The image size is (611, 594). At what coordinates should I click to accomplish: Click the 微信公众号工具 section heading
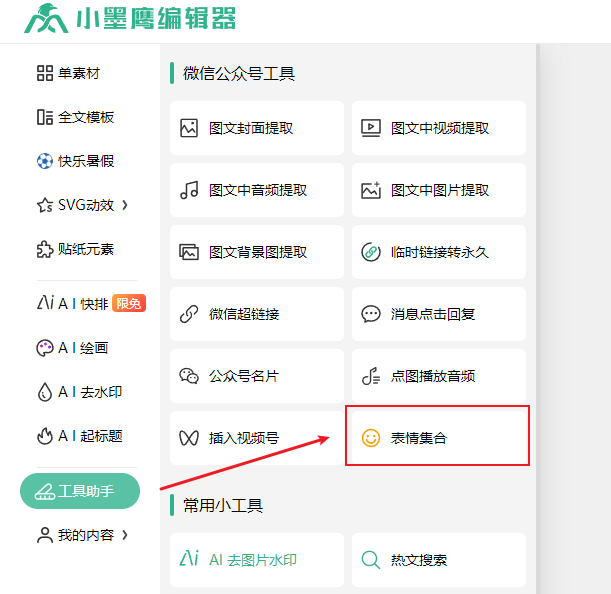point(239,73)
